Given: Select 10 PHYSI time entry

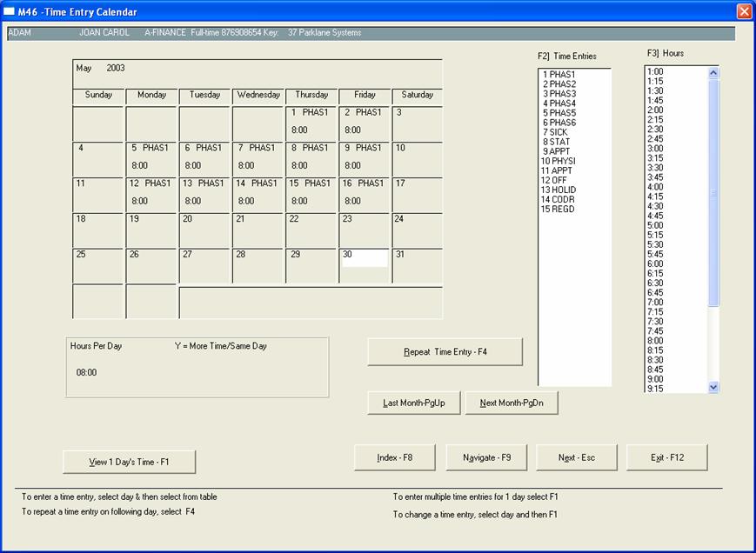Looking at the screenshot, I should (x=558, y=161).
